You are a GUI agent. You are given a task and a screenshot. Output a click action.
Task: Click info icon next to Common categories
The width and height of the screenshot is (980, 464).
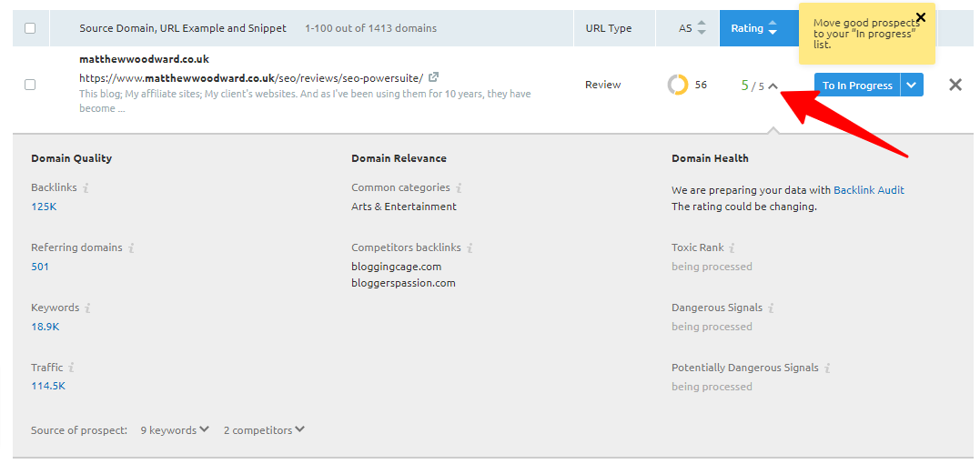coord(459,188)
